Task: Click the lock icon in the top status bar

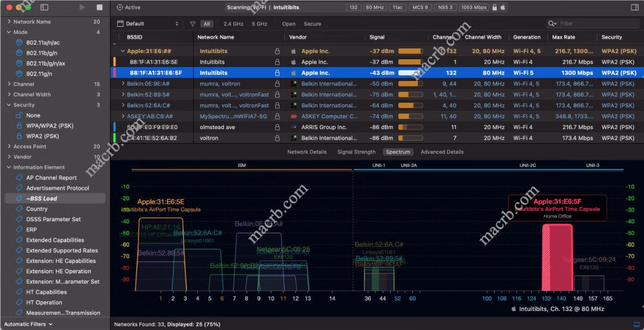Action: coord(495,8)
